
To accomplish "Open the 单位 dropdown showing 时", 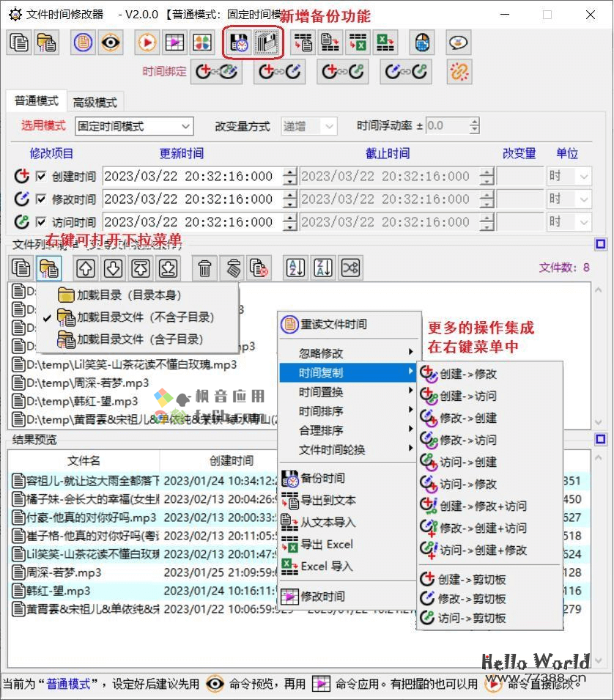I will point(582,176).
